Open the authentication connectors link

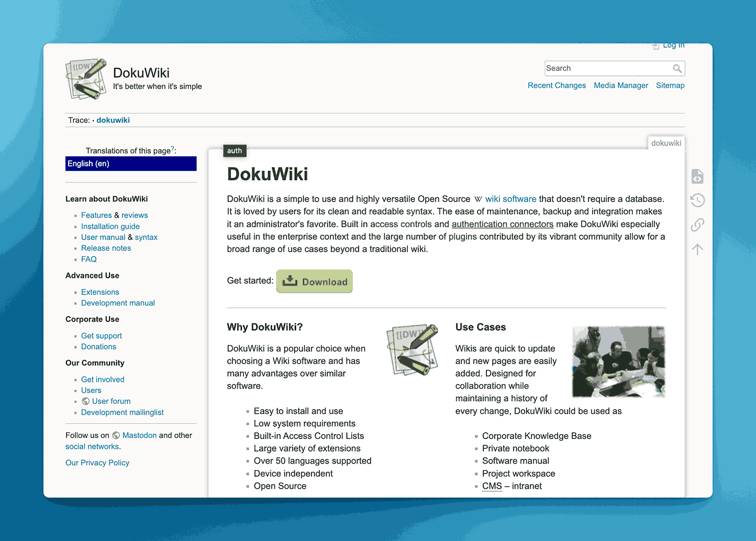(503, 224)
